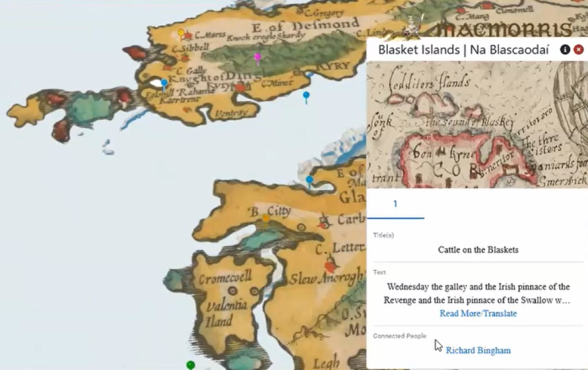Select tab 1 in the panel
The height and width of the screenshot is (370, 588).
click(x=396, y=204)
